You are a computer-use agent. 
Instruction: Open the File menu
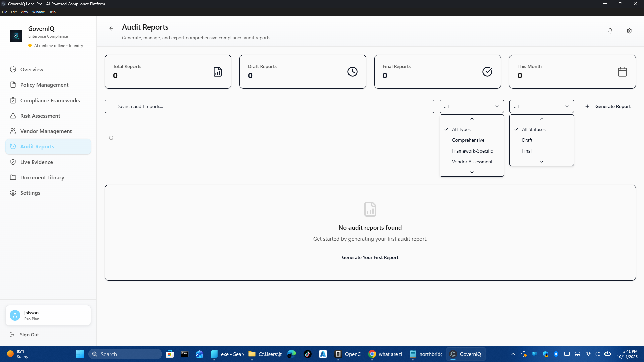pos(5,12)
